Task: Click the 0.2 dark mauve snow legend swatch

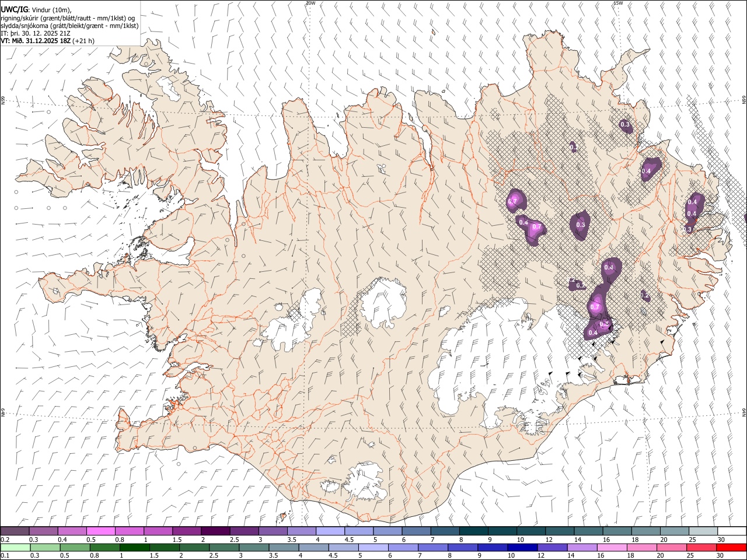Action: coord(15,531)
